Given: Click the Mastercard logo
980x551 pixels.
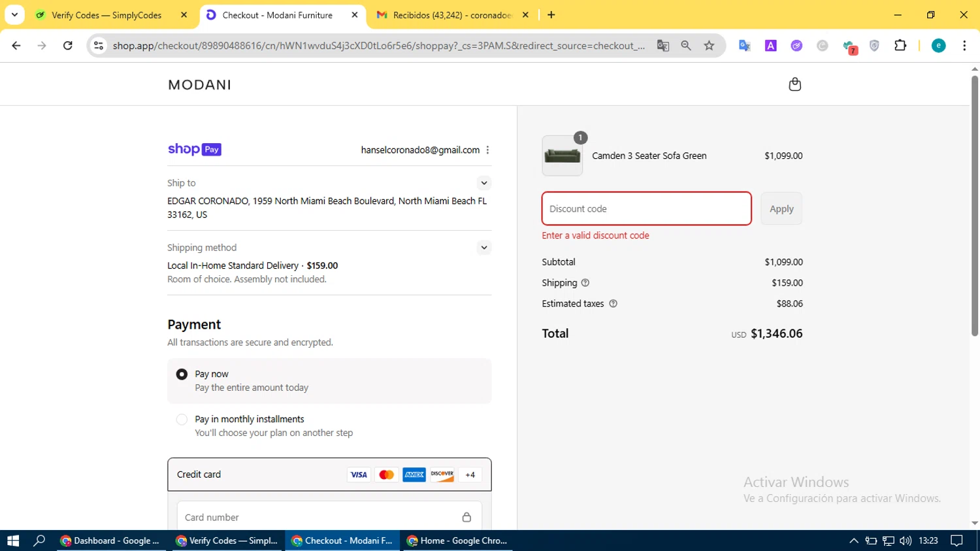Looking at the screenshot, I should pyautogui.click(x=387, y=475).
